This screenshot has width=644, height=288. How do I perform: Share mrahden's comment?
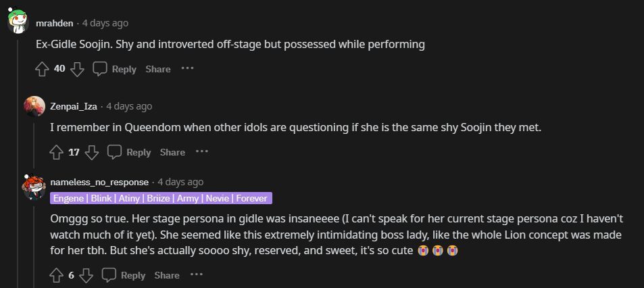point(158,69)
